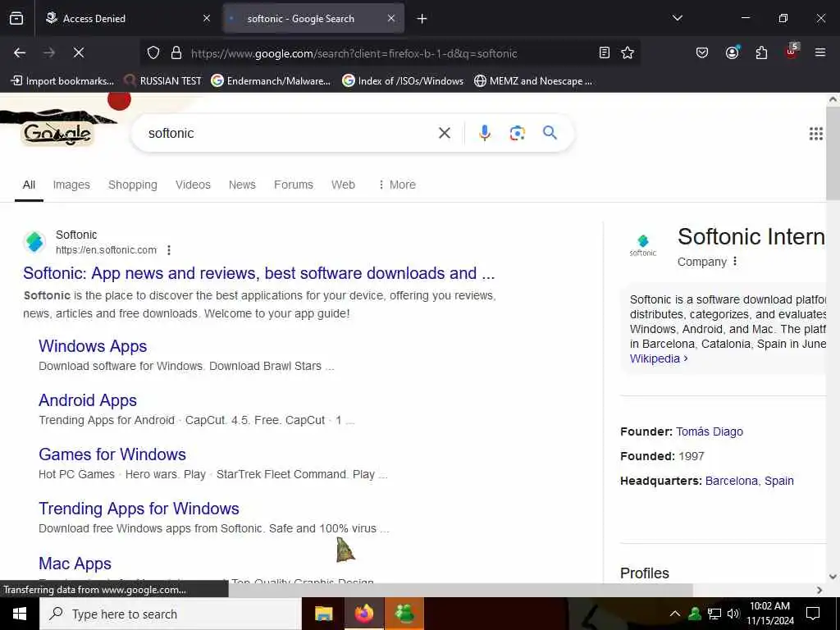This screenshot has height=630, width=840.
Task: Switch to Access Denied tab
Action: [129, 19]
